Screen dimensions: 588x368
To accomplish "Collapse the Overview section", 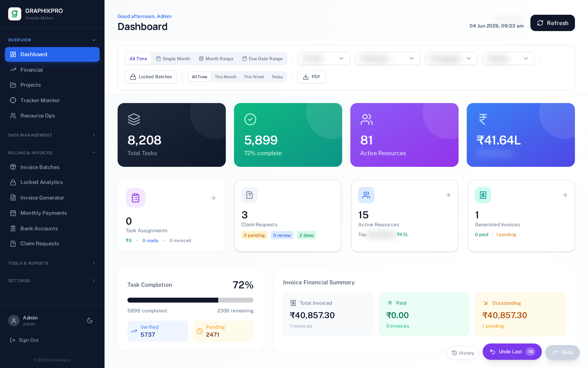I will click(52, 40).
